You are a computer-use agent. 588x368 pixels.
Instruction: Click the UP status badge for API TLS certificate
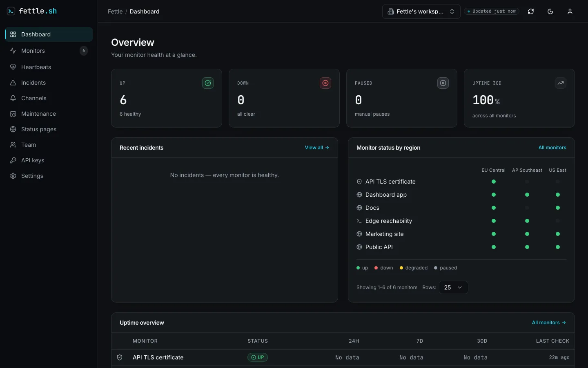[x=258, y=357]
